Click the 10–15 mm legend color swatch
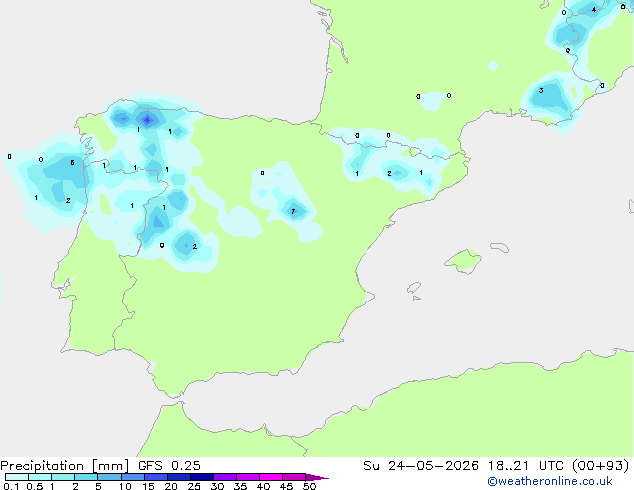The width and height of the screenshot is (634, 490). pyautogui.click(x=132, y=477)
